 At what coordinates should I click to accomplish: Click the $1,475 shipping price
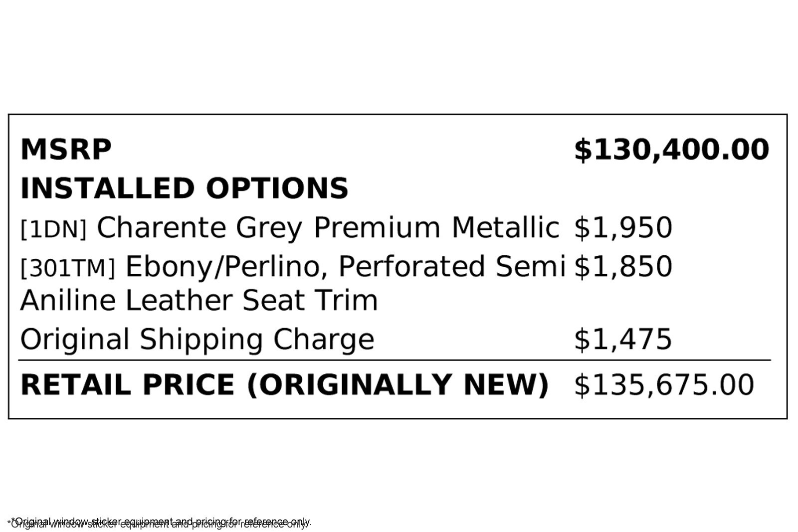coord(623,340)
